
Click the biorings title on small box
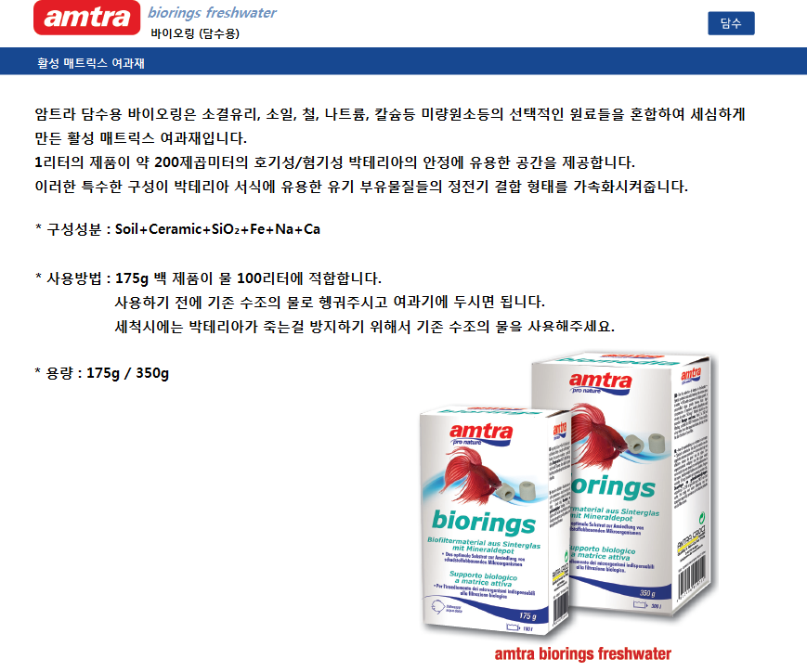(x=484, y=522)
